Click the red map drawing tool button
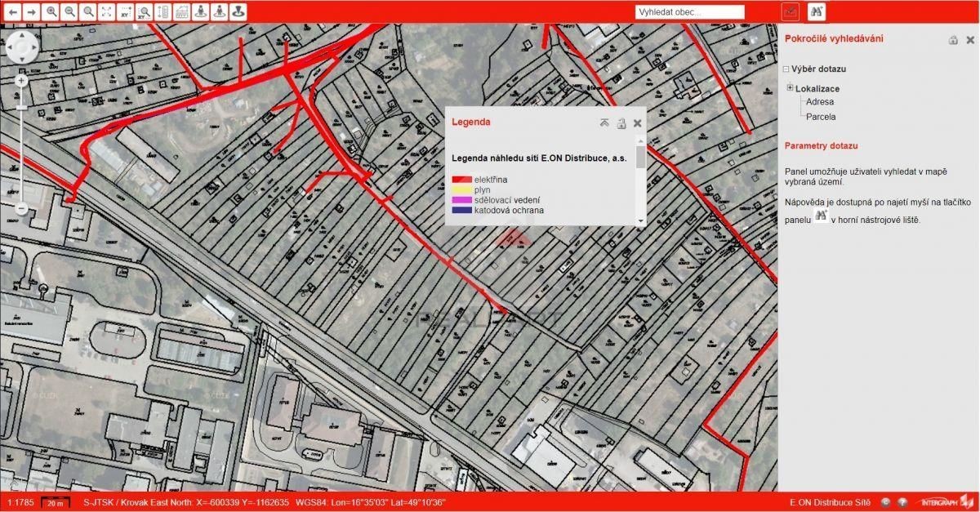Screen dimensions: 980x512 tap(790, 11)
